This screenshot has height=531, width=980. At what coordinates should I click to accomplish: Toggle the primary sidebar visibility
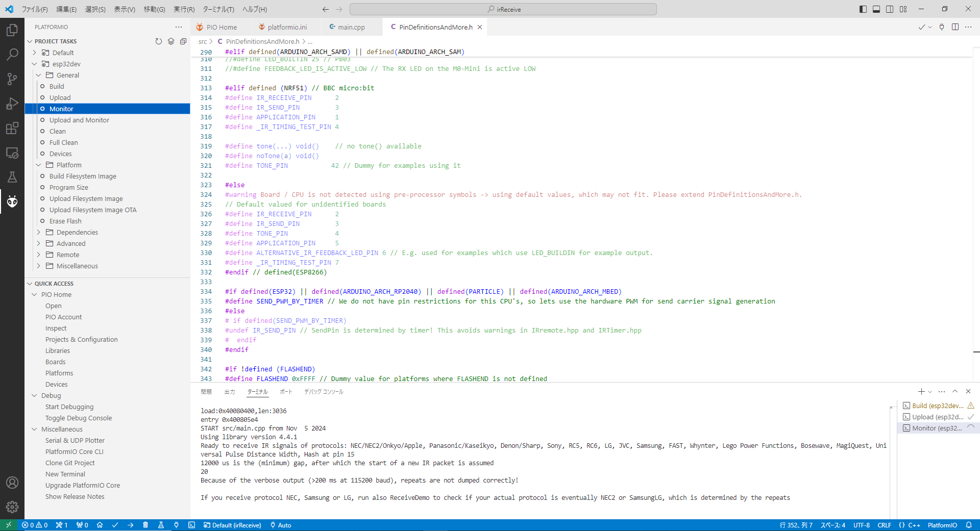point(863,9)
